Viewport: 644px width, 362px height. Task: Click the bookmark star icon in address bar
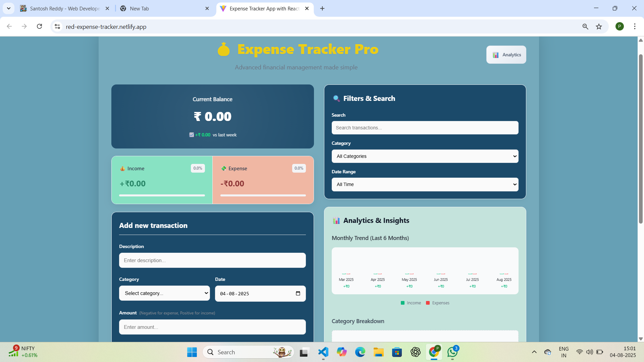[599, 26]
